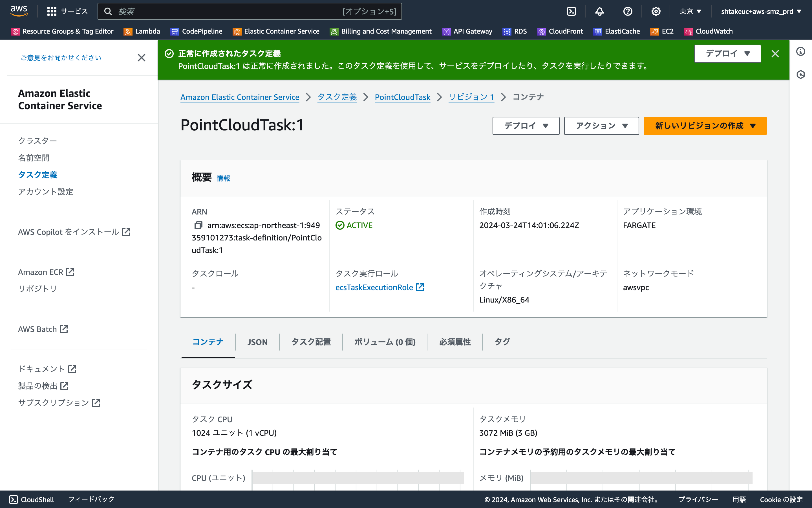Switch to the ボリューム (0 個) tab
This screenshot has width=812, height=508.
(385, 342)
